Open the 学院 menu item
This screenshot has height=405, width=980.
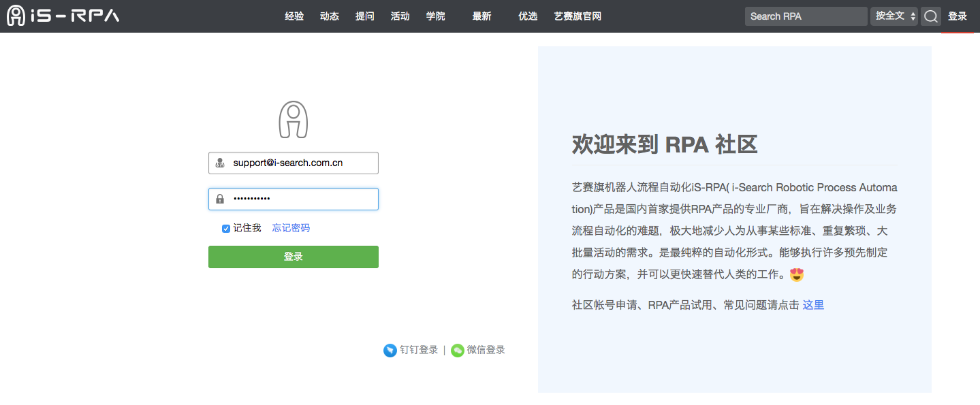coord(435,16)
